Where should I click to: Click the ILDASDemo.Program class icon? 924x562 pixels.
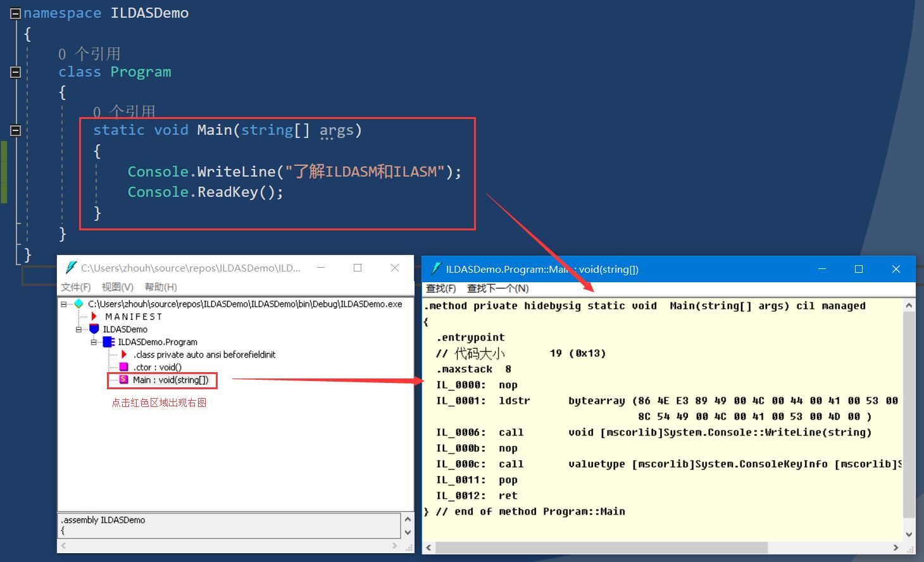click(109, 342)
